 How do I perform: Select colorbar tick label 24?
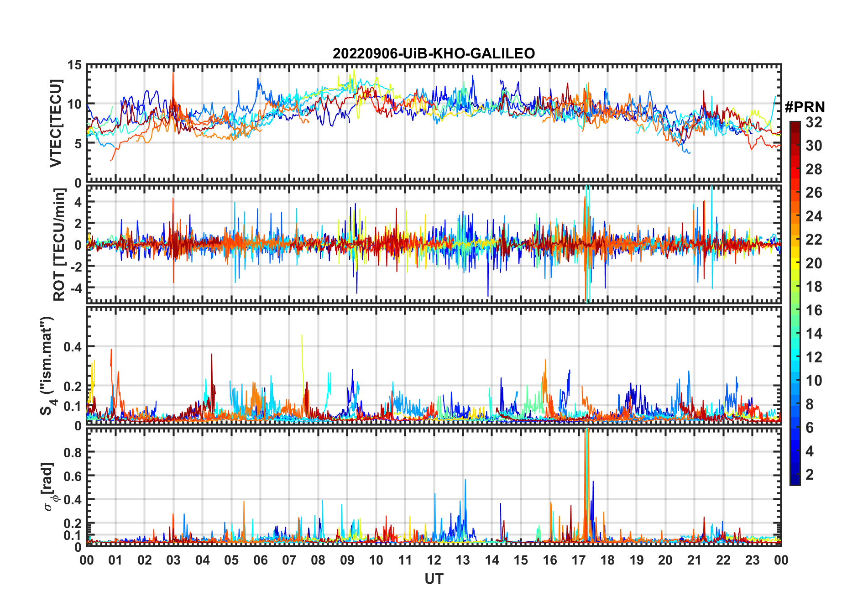coord(814,216)
